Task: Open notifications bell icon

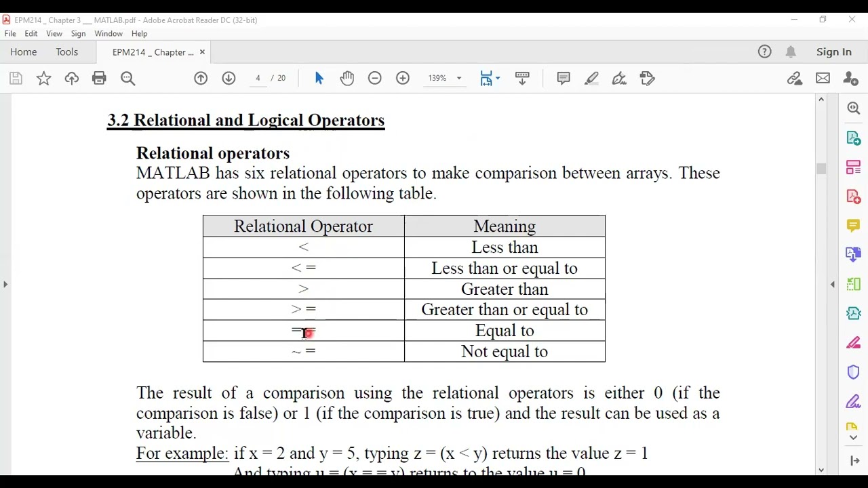Action: point(791,52)
